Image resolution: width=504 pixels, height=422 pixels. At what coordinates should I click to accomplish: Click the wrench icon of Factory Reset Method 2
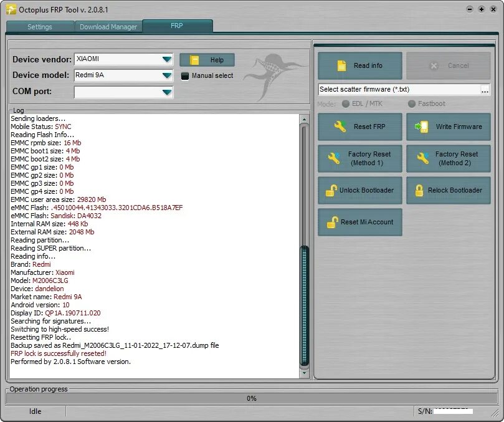pos(423,158)
